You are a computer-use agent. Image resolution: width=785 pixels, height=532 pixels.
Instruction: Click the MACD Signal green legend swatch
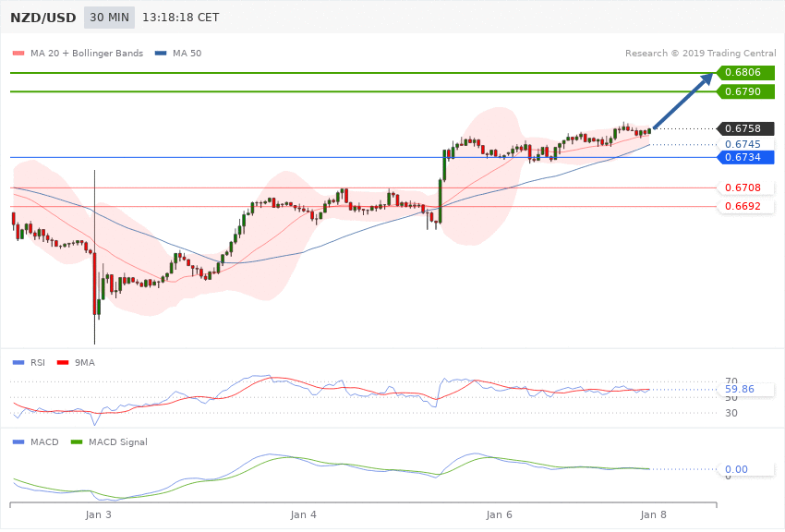77,441
